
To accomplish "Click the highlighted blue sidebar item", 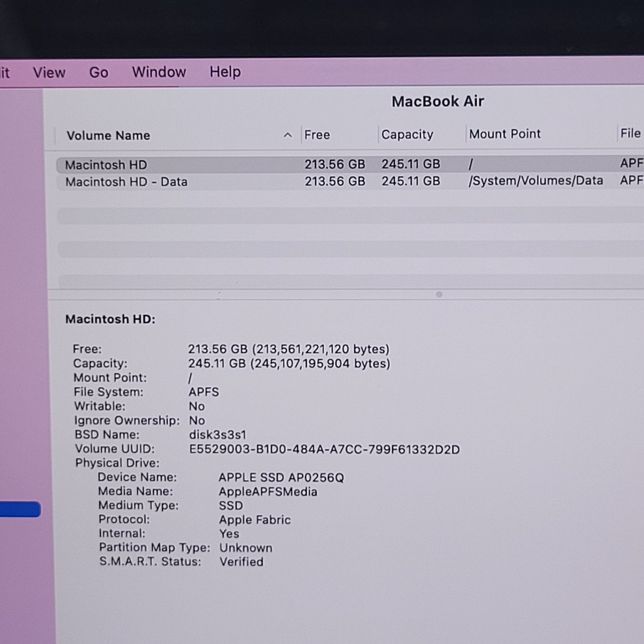I will tap(20, 509).
